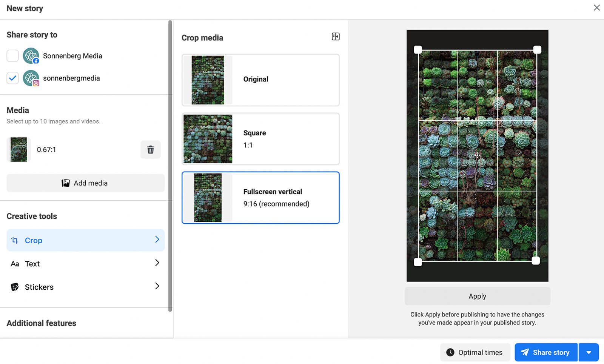Screen dimensions: 604x364
Task: Click the Share story button
Action: click(546, 352)
